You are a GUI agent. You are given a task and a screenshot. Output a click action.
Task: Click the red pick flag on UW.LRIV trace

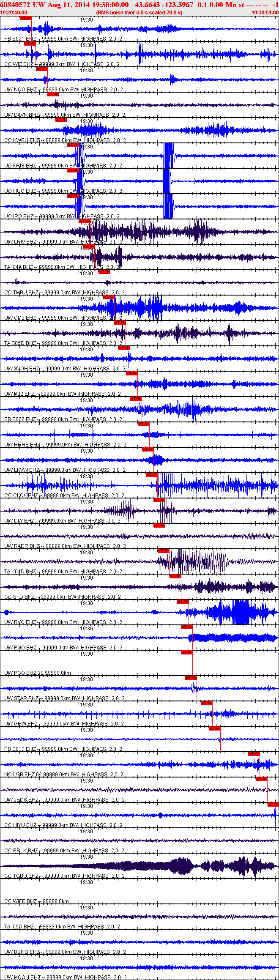85,221
